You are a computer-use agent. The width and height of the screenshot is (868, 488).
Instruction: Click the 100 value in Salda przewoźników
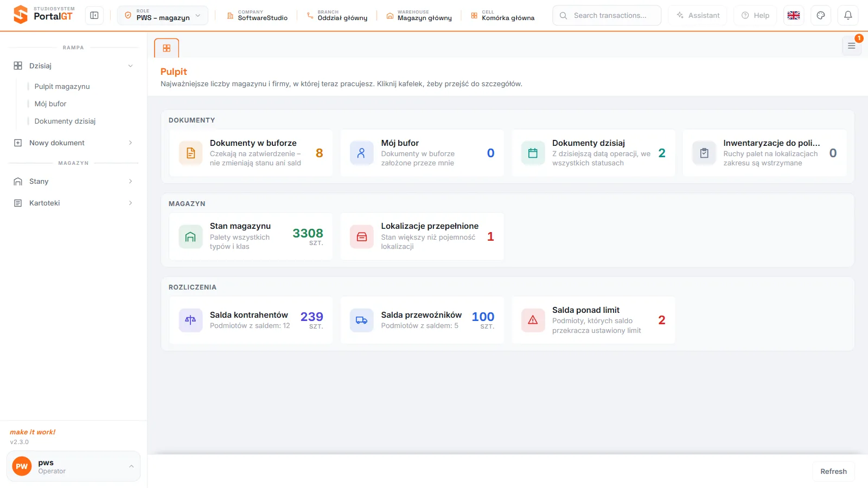point(483,317)
